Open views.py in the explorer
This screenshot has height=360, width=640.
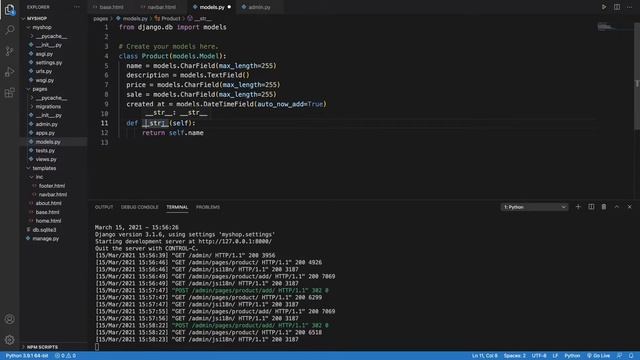click(x=46, y=159)
